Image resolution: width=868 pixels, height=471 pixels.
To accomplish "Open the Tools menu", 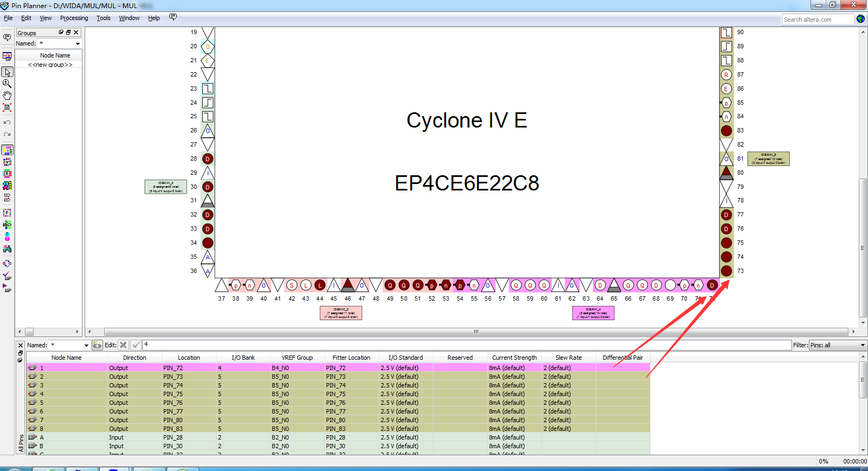I will [x=103, y=18].
